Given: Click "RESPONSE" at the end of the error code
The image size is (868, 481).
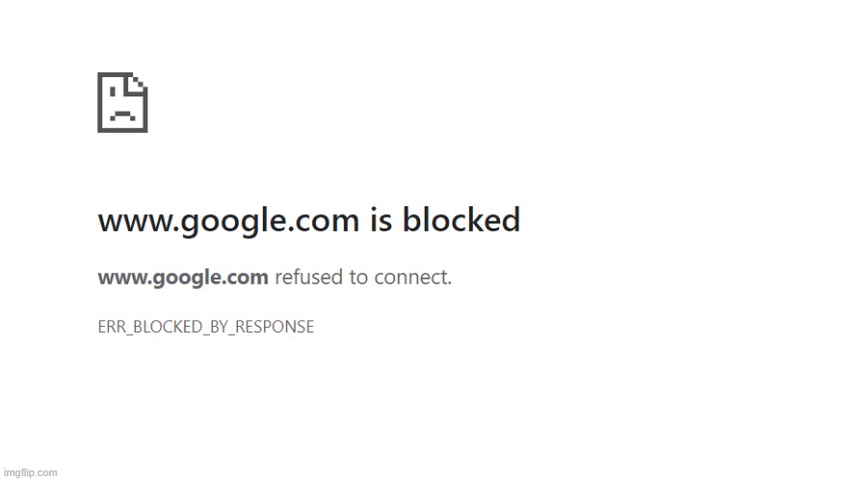Looking at the screenshot, I should (x=279, y=327).
